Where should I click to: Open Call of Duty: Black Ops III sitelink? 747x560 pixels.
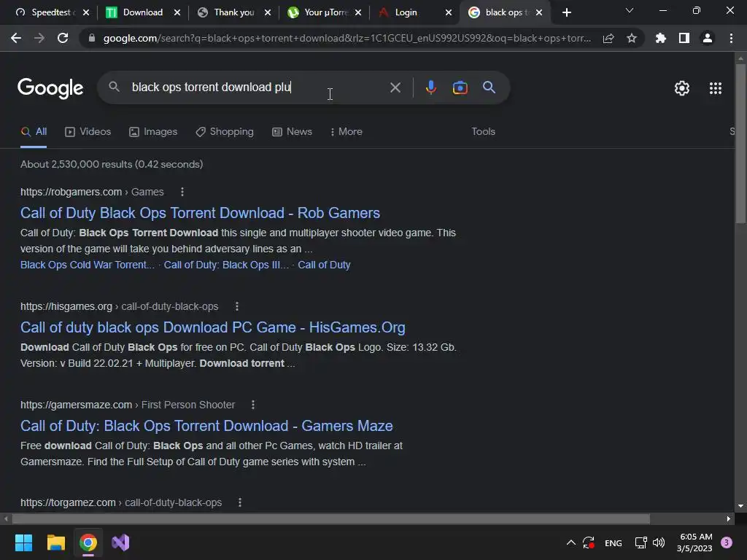click(226, 265)
